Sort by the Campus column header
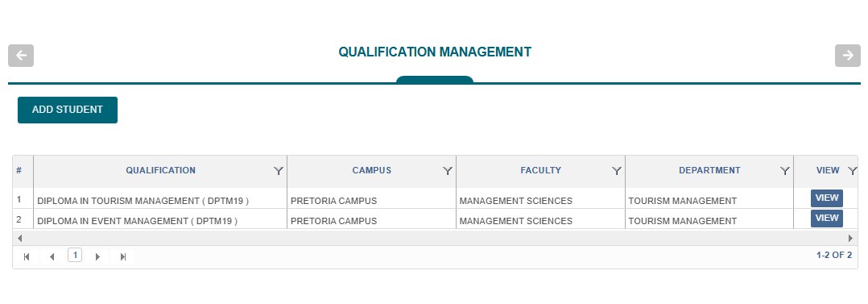868x304 pixels. pyautogui.click(x=372, y=171)
